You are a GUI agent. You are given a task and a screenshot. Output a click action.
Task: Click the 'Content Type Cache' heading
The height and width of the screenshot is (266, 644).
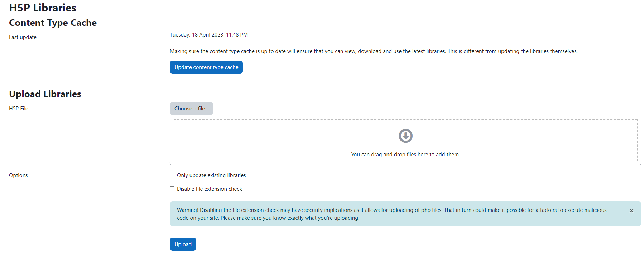(x=53, y=23)
